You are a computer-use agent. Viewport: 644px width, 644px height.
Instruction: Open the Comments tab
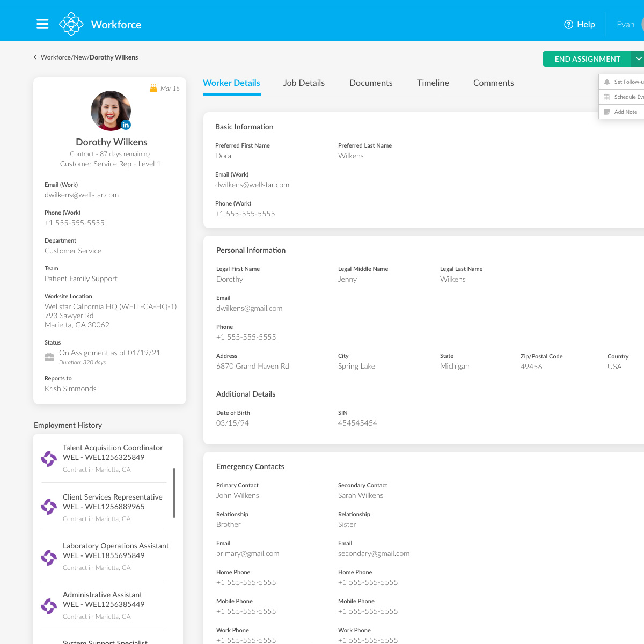tap(494, 83)
